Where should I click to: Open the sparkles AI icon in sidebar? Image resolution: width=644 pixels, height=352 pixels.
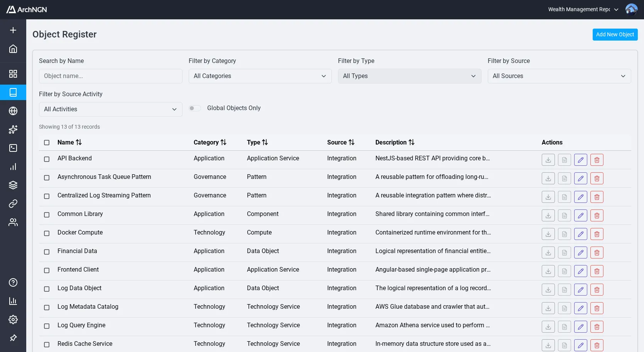click(x=13, y=129)
